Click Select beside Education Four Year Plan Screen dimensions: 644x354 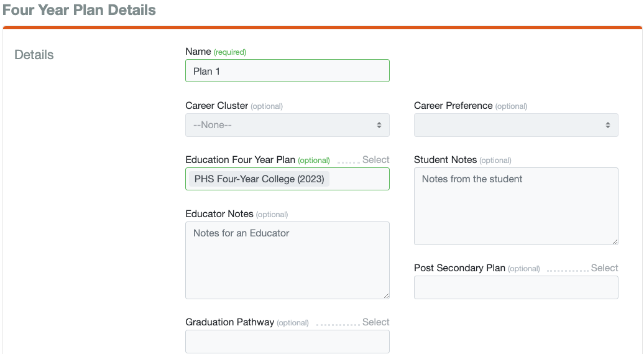(x=375, y=160)
